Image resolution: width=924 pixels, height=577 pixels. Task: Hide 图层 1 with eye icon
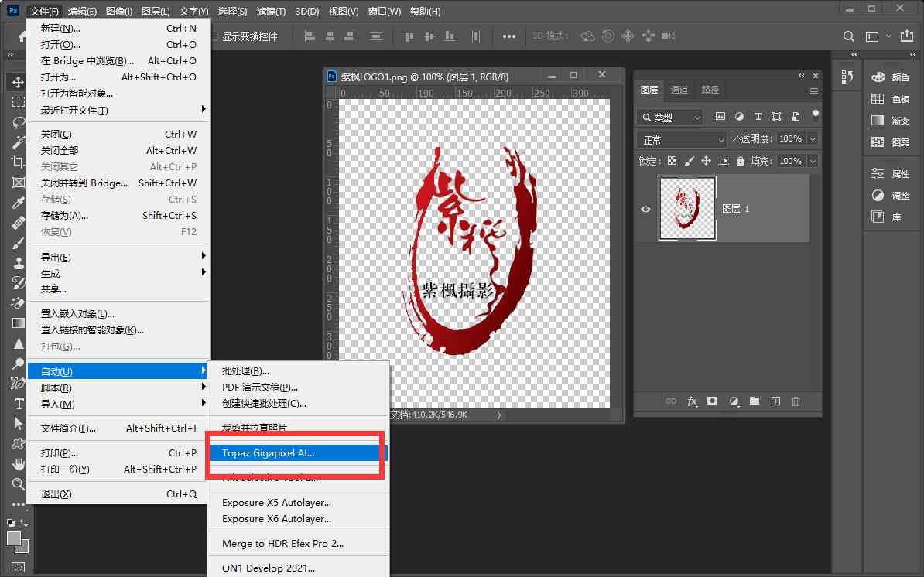(x=646, y=209)
